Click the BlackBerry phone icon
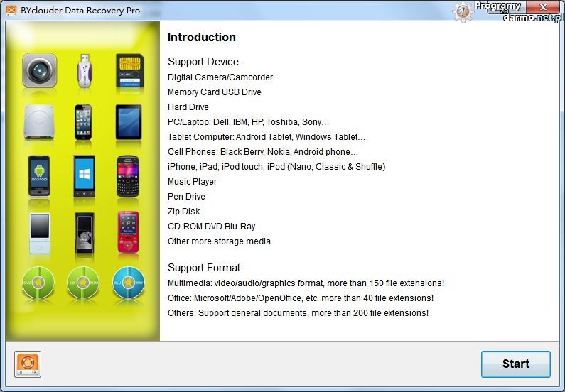Viewport: 565px width, 392px height. (129, 175)
